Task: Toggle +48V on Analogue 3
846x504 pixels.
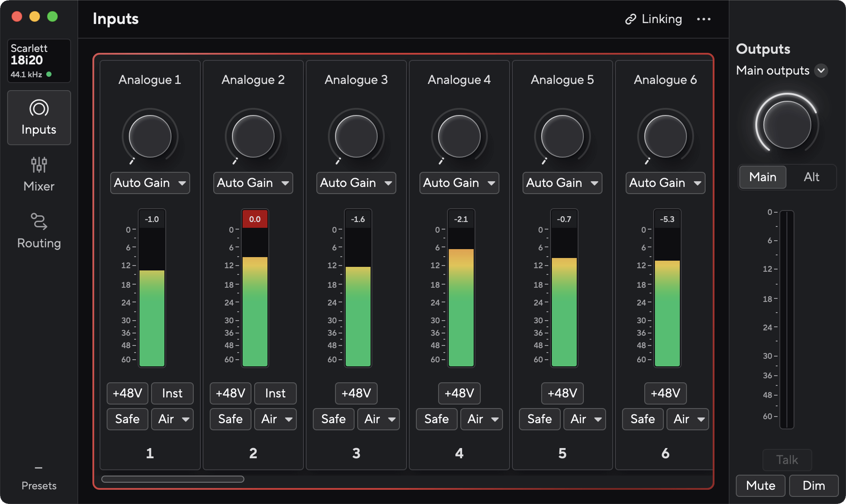Action: pos(356,393)
